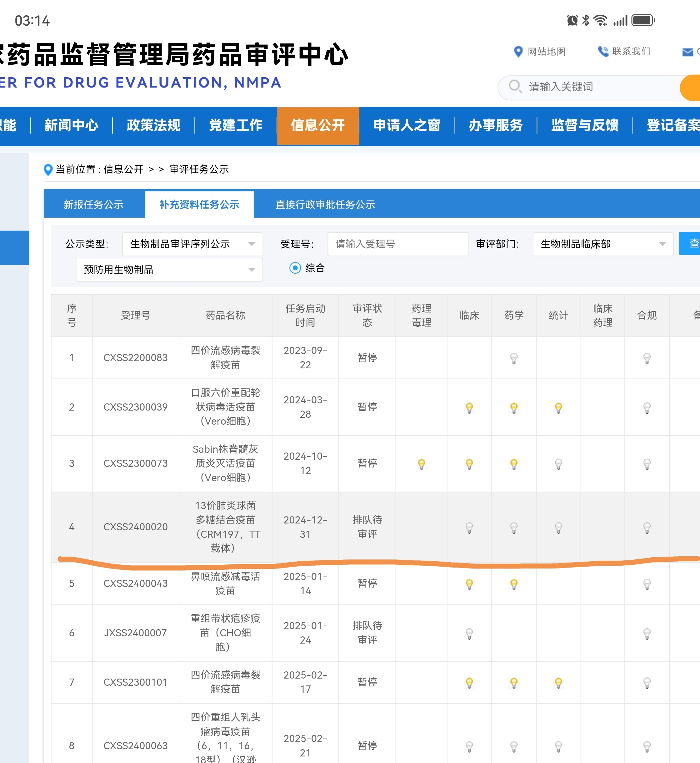Open 新闻中心 navigation menu
700x763 pixels.
[71, 125]
